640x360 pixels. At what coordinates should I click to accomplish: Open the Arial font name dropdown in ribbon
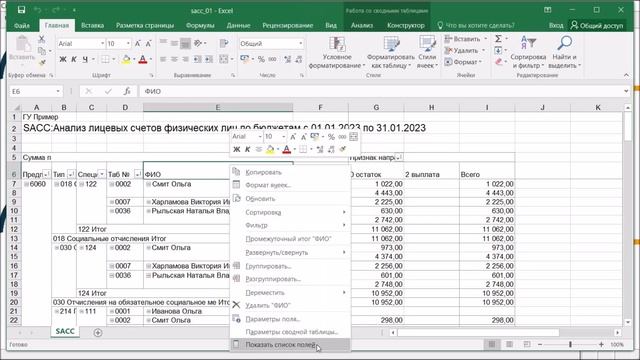pyautogui.click(x=102, y=44)
